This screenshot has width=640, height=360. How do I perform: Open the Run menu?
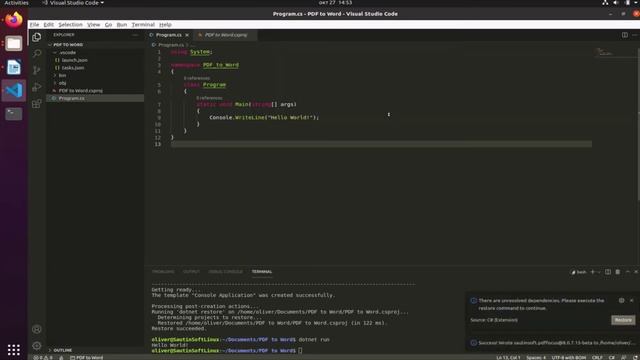(122, 24)
